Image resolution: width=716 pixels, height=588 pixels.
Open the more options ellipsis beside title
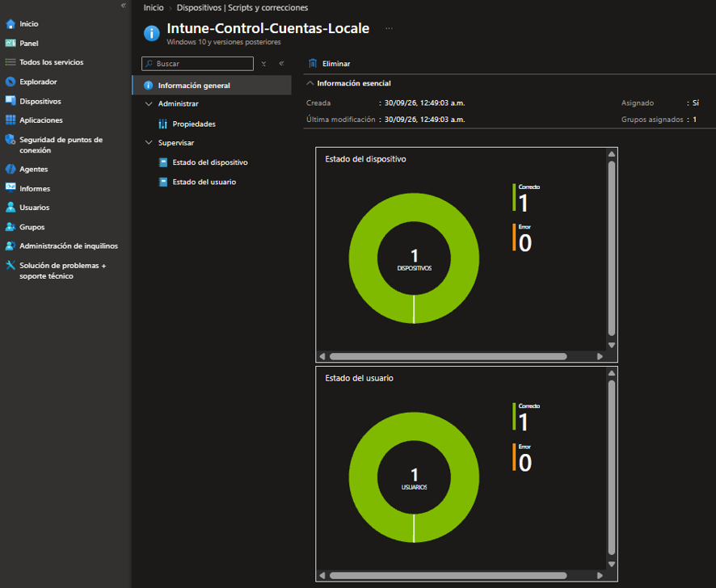pos(389,28)
